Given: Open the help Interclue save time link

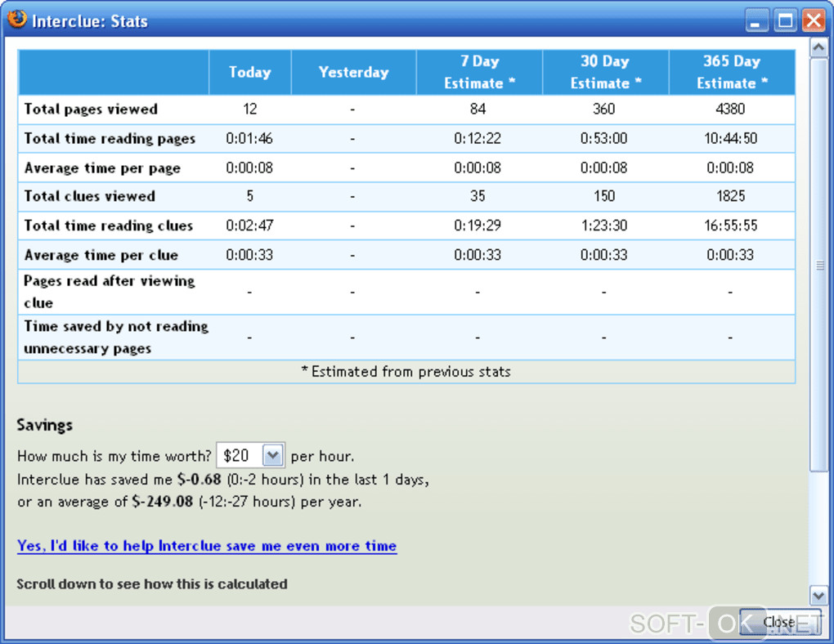Looking at the screenshot, I should [x=207, y=546].
